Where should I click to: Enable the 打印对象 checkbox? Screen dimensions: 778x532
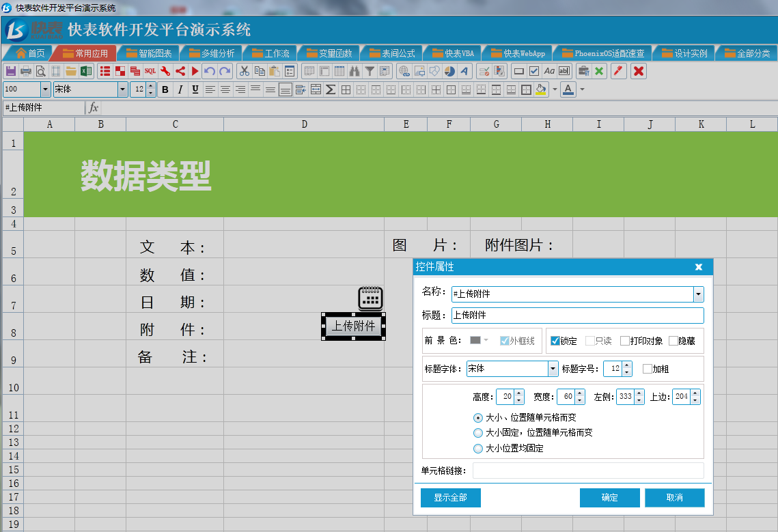(x=625, y=341)
